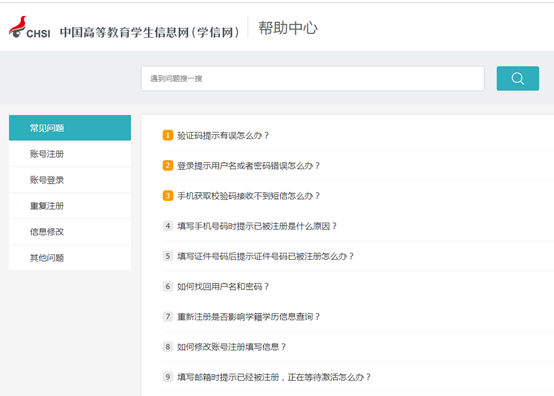The height and width of the screenshot is (396, 554).
Task: Click the gray number 7 badge
Action: pos(168,317)
